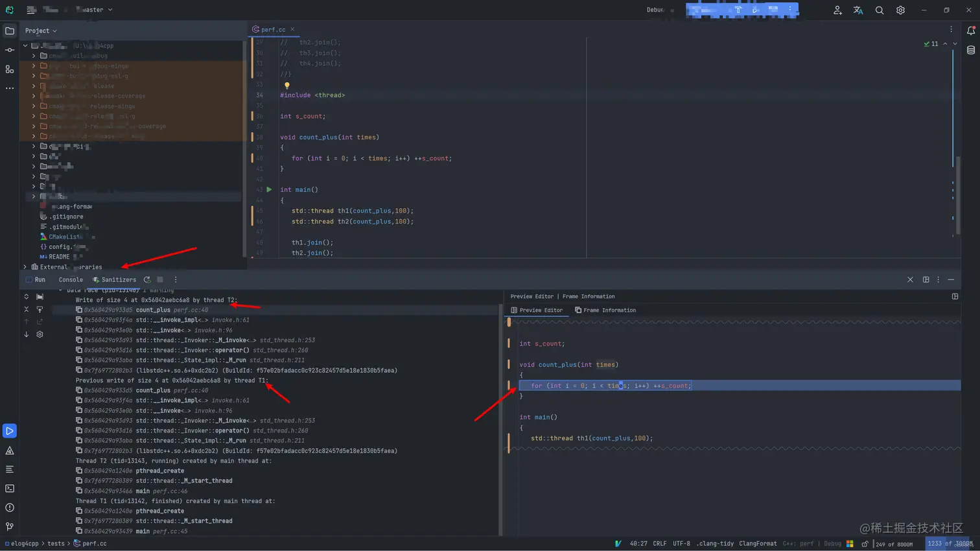Screen dimensions: 980x551
Task: Click the Build hammer icon
Action: click(738, 10)
